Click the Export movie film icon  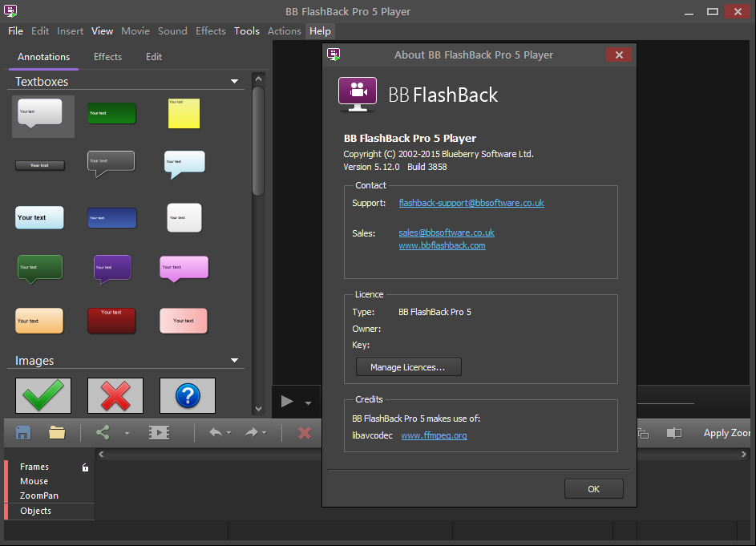pyautogui.click(x=159, y=433)
